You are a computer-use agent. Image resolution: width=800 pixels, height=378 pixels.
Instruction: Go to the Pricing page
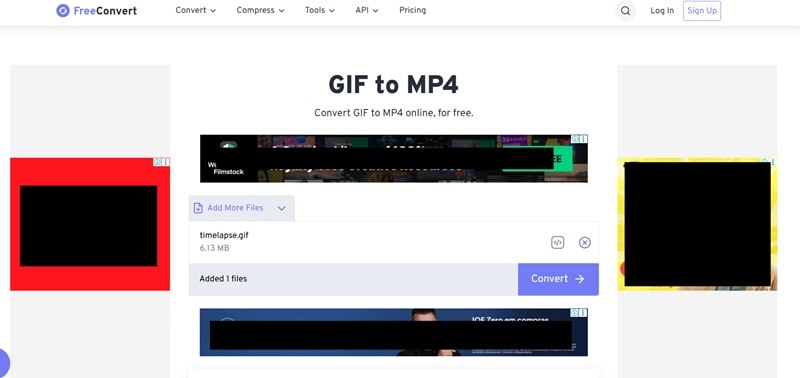pos(412,10)
